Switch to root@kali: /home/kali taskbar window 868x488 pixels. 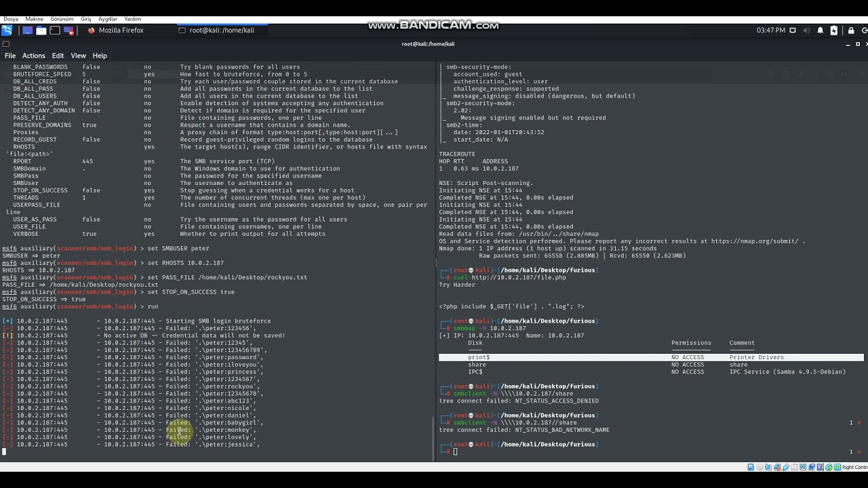pyautogui.click(x=222, y=30)
